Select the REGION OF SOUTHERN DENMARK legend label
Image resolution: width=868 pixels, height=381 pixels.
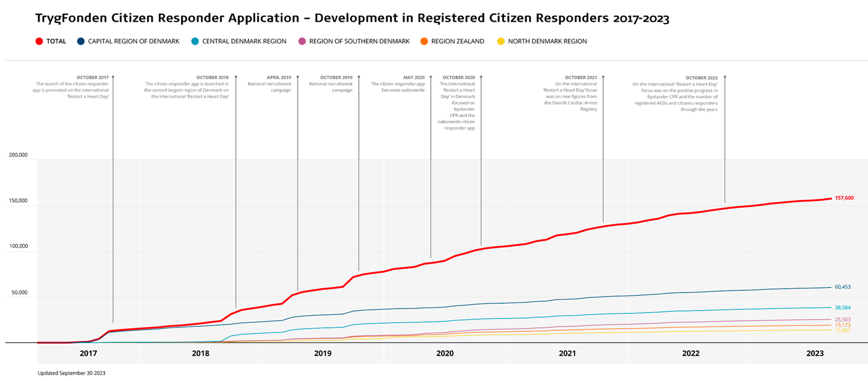point(360,42)
